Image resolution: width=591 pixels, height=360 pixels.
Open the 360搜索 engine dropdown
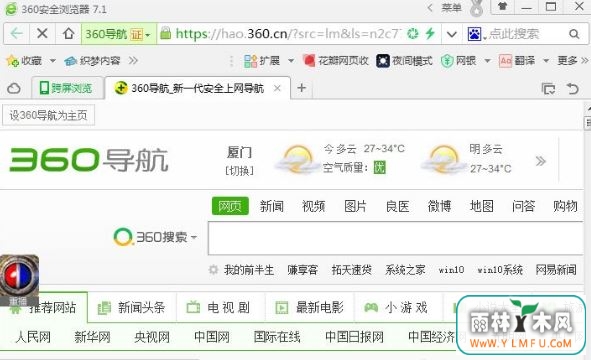[155, 237]
